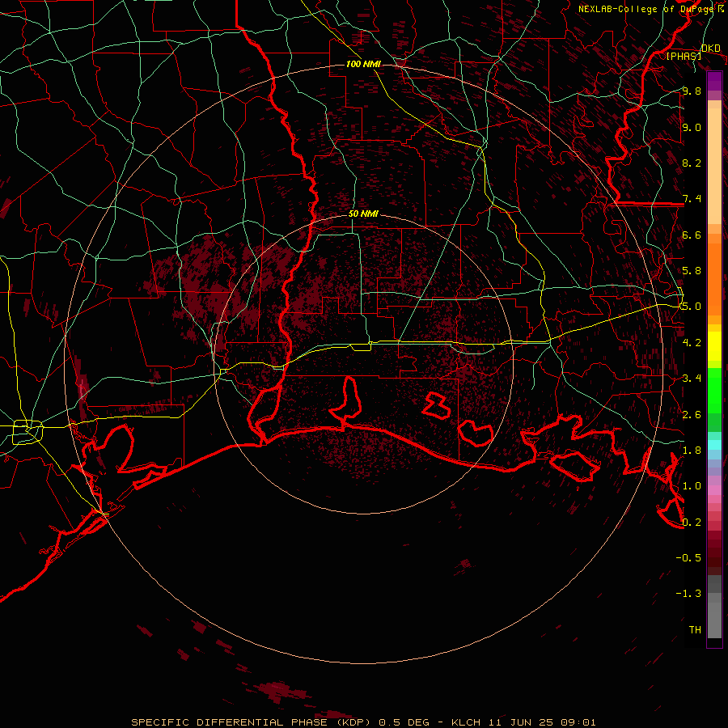Image resolution: width=728 pixels, height=728 pixels.
Task: Click the -1.3 value on the color scale
Action: click(688, 594)
